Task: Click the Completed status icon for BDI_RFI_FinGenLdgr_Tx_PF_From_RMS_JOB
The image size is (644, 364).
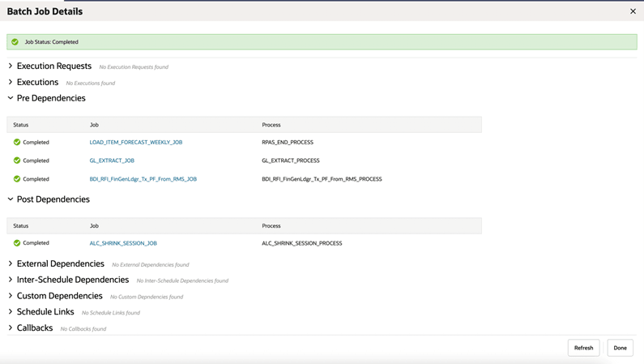Action: (17, 178)
